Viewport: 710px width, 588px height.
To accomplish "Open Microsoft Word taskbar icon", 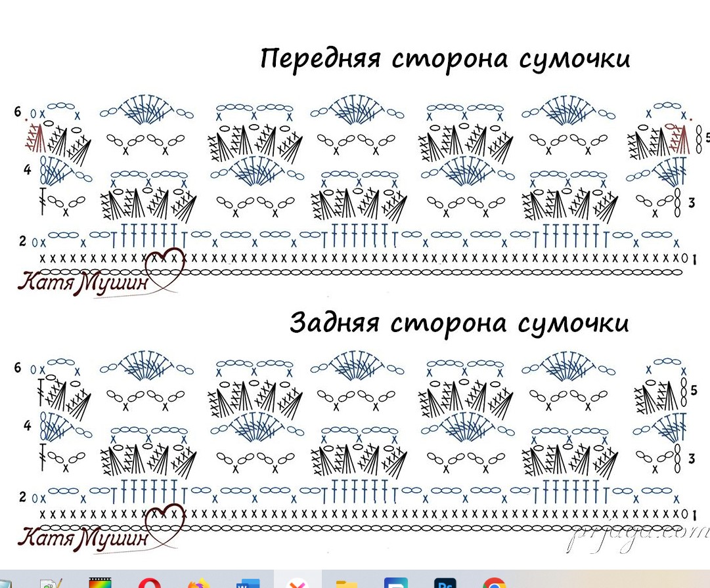I will (x=248, y=583).
